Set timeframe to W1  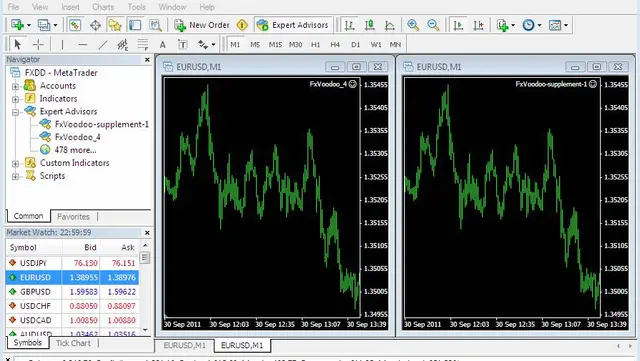[376, 45]
